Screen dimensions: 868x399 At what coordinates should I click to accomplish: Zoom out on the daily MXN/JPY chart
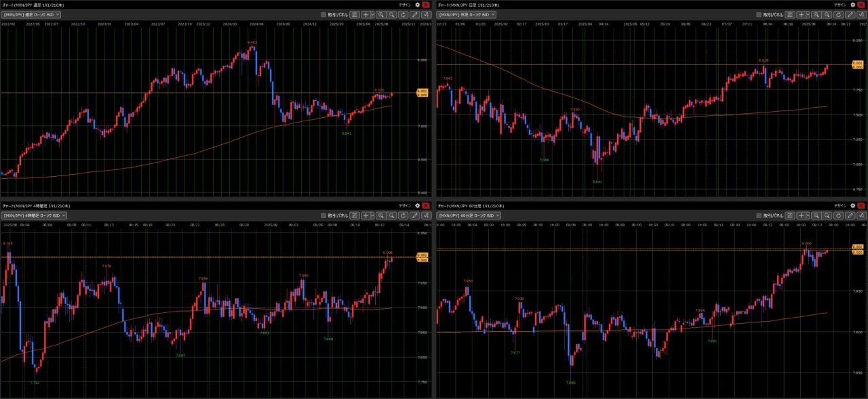click(x=827, y=14)
